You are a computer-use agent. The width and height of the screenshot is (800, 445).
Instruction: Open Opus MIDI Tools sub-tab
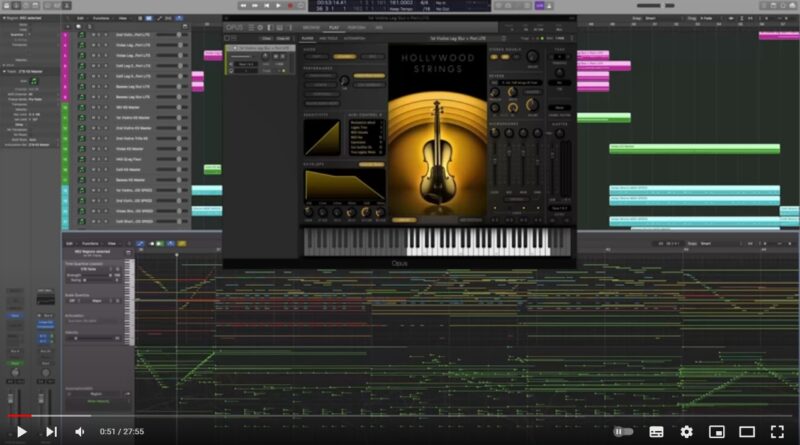pos(329,38)
